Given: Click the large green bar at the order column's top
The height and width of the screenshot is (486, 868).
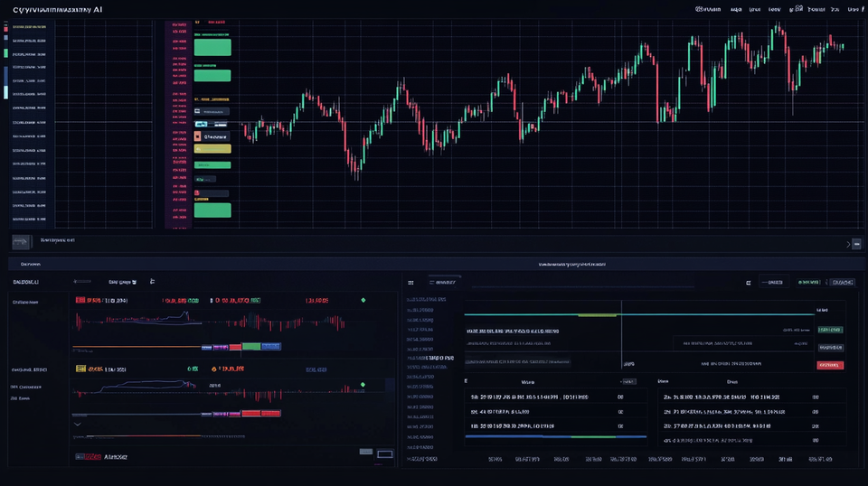Looking at the screenshot, I should tap(212, 47).
